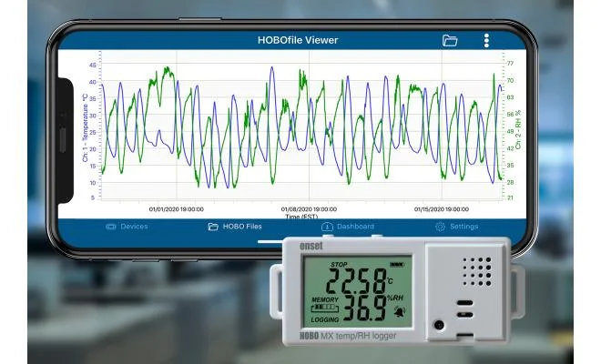Click the battery indicator on logger LCD
The image size is (601, 364).
coord(395,265)
